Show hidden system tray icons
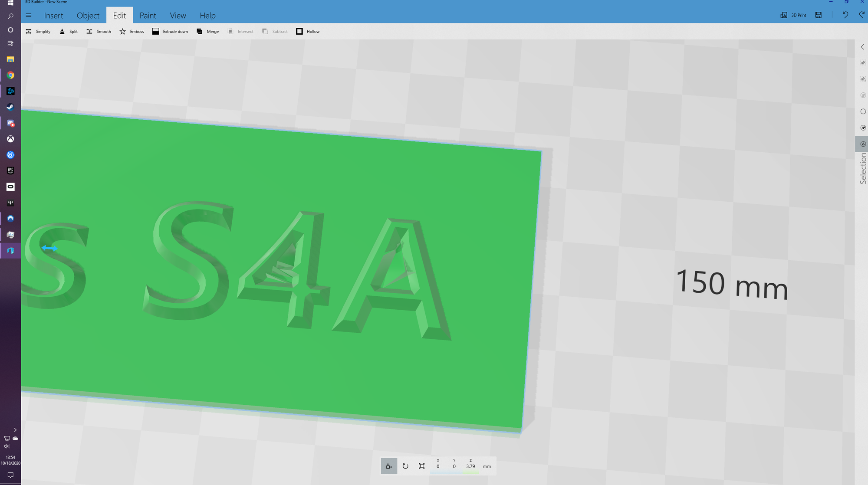The width and height of the screenshot is (868, 485). (15, 430)
